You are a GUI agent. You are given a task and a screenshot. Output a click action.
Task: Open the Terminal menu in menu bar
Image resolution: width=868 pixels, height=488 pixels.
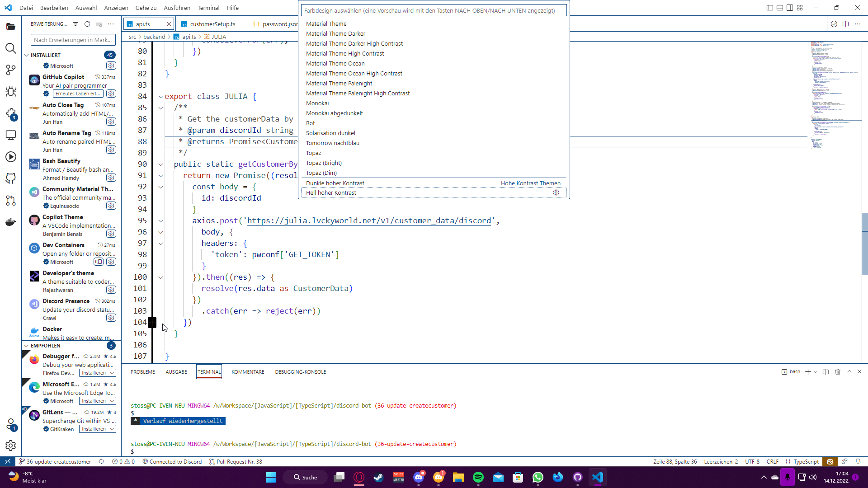(x=208, y=8)
